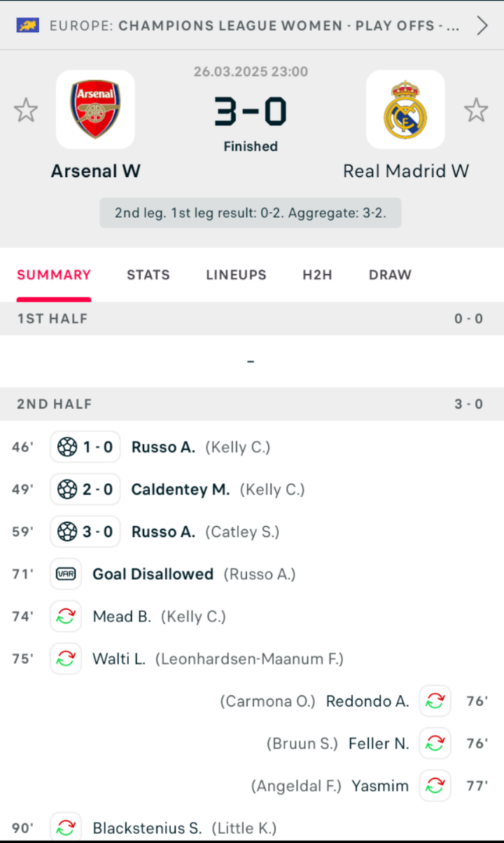The image size is (504, 843).
Task: Open the H2H tab
Action: pos(317,275)
